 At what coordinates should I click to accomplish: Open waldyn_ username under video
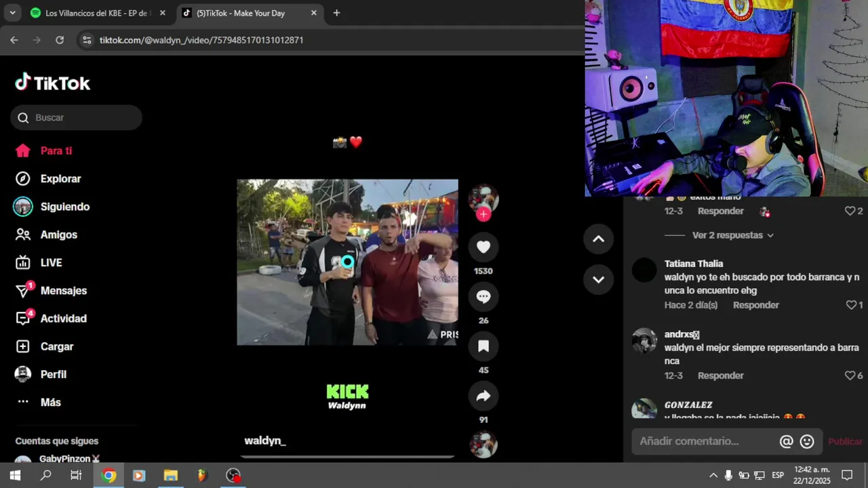pyautogui.click(x=264, y=441)
